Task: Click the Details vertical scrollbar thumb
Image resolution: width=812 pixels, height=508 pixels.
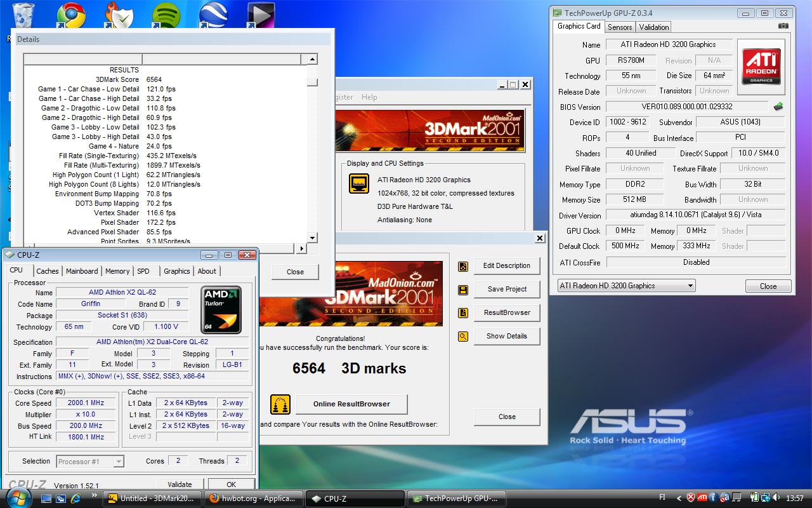Action: click(312, 82)
